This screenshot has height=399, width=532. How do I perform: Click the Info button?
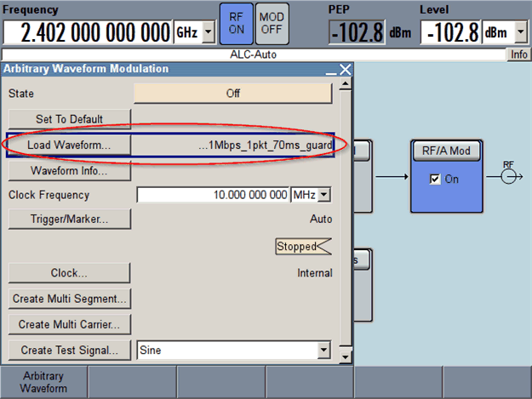tap(518, 54)
